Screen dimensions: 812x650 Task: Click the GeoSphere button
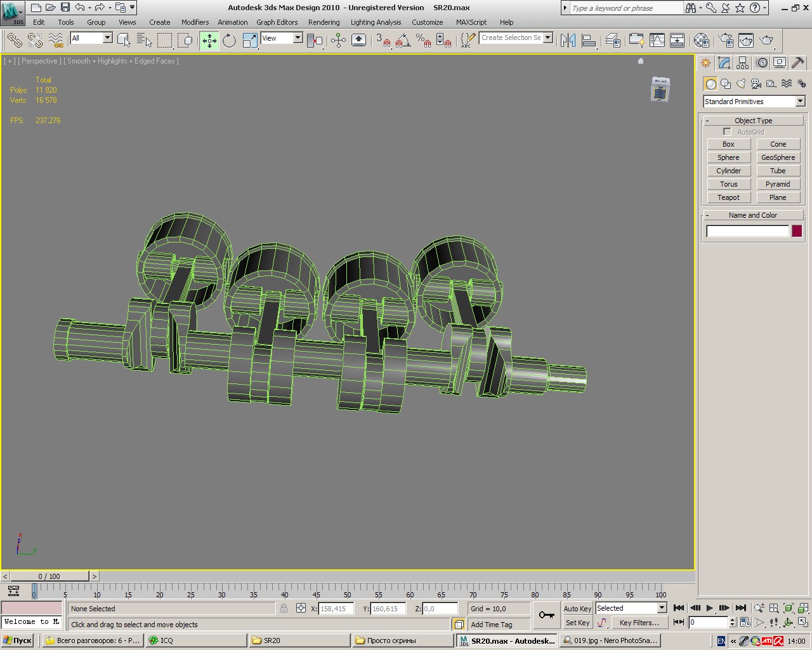[x=778, y=157]
